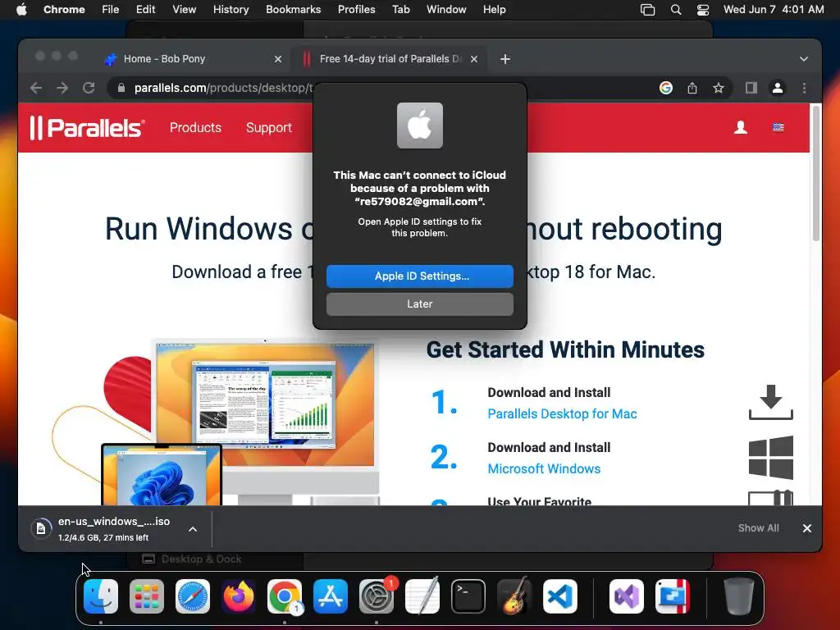
Task: Select the Free 14-day trial of Parallels tab
Action: 389,59
